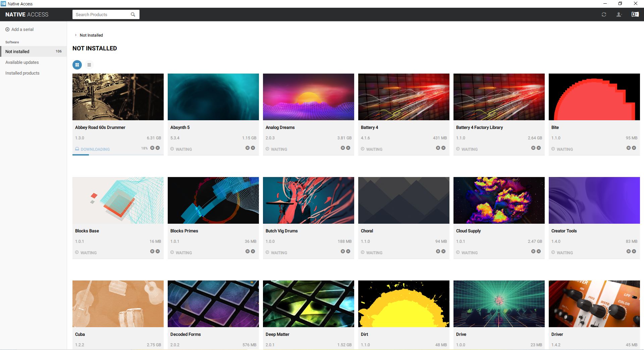Click the NATIVE ACCESS header logo
This screenshot has height=350, width=644.
[27, 14]
